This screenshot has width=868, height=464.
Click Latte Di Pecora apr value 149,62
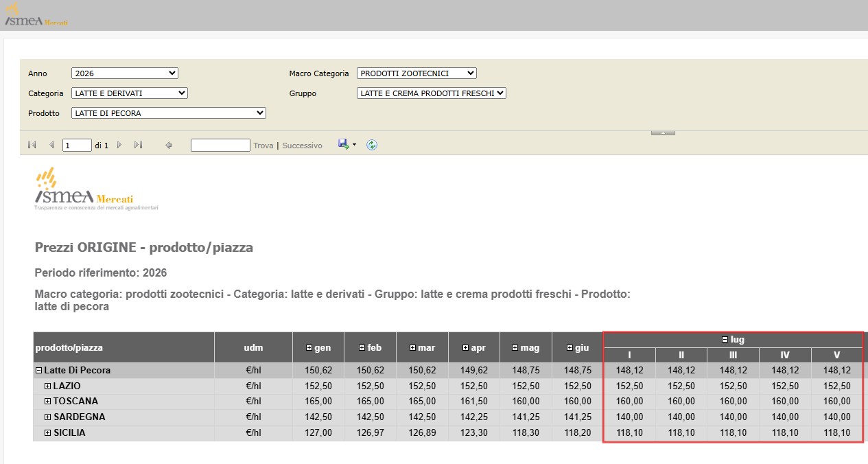[473, 371]
